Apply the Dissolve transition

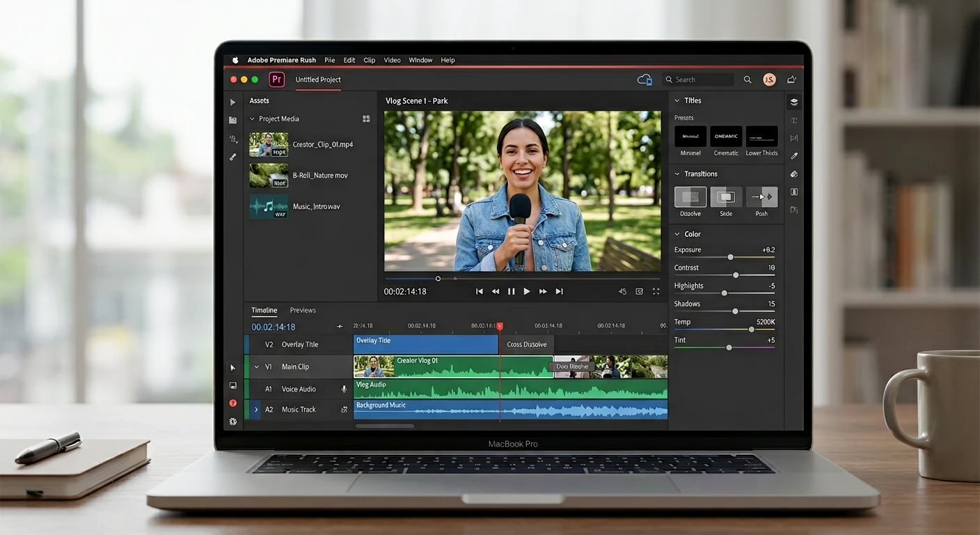pos(690,197)
